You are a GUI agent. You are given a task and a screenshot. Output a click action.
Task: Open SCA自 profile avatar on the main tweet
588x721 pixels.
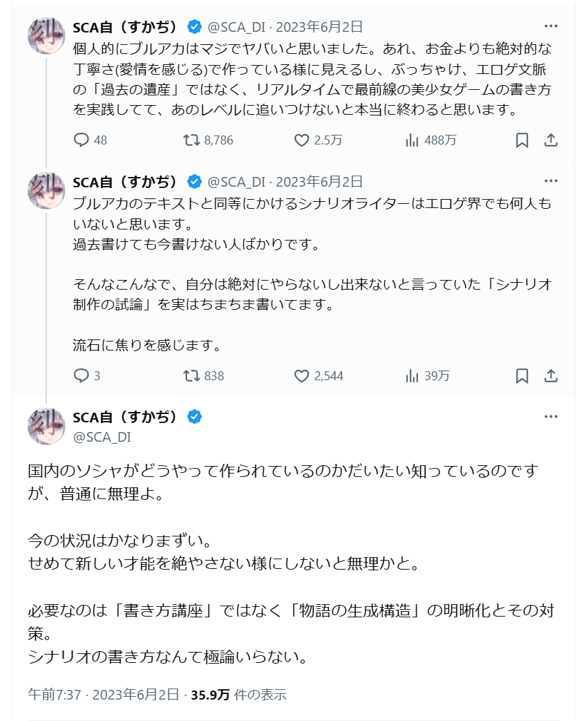(46, 426)
